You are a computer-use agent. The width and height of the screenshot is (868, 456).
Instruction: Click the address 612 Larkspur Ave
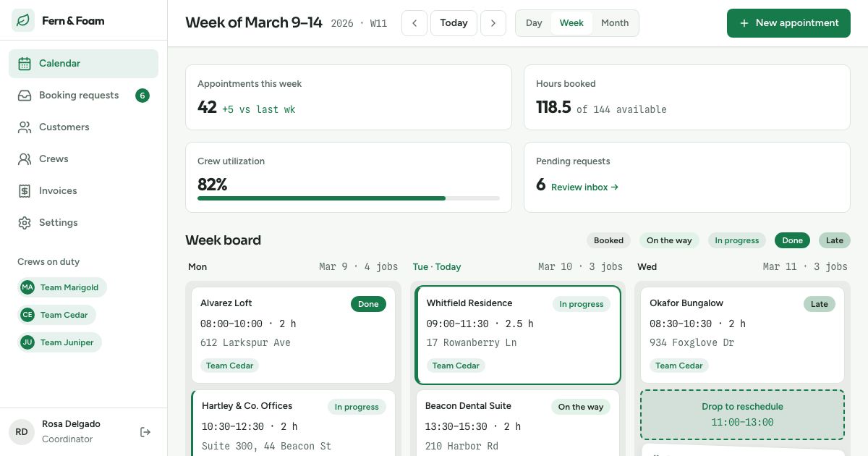pos(245,343)
